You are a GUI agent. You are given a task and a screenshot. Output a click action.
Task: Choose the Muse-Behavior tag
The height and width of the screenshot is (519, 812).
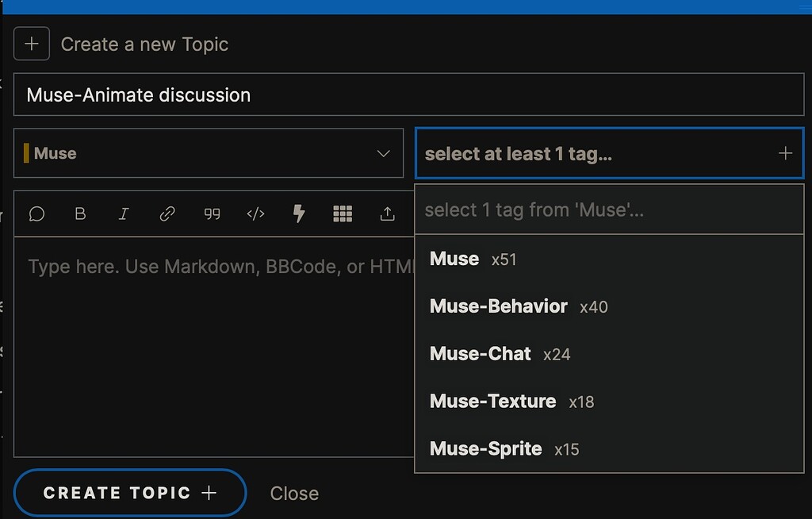[x=498, y=306]
